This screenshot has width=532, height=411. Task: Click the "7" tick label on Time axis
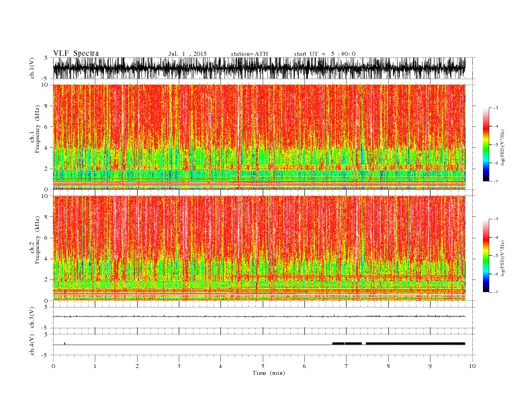coord(347,366)
